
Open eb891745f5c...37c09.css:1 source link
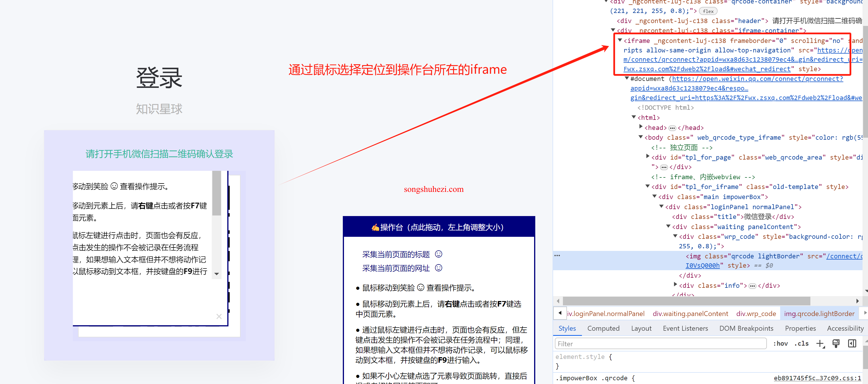[x=817, y=378]
